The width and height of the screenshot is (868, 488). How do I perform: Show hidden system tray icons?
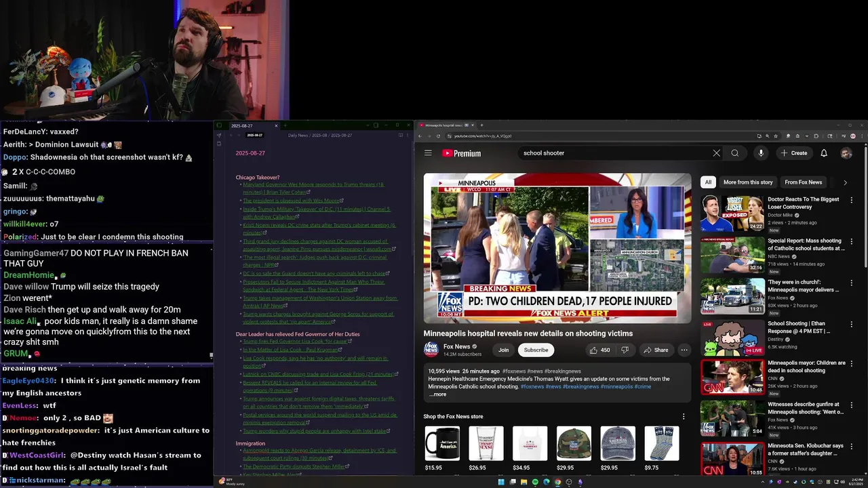763,482
